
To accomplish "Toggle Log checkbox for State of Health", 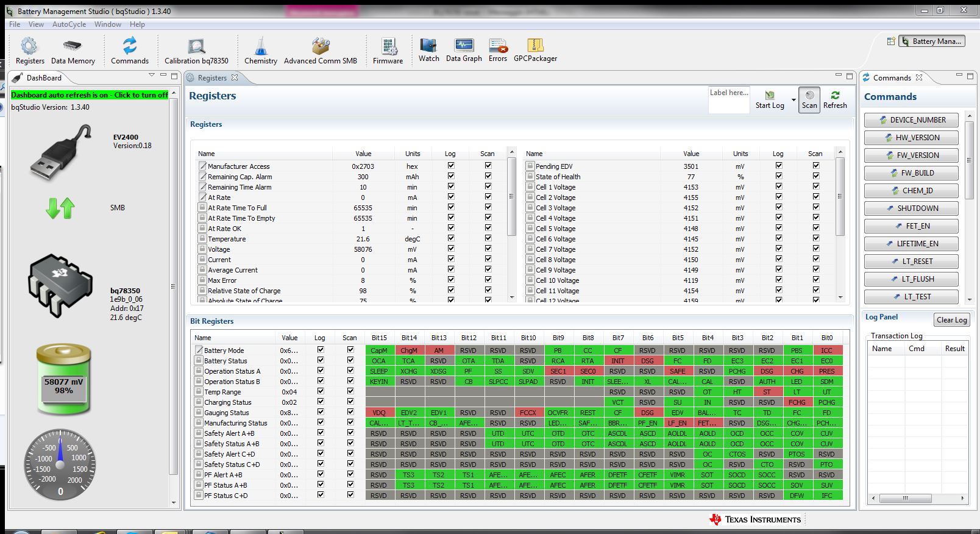I will coord(779,176).
